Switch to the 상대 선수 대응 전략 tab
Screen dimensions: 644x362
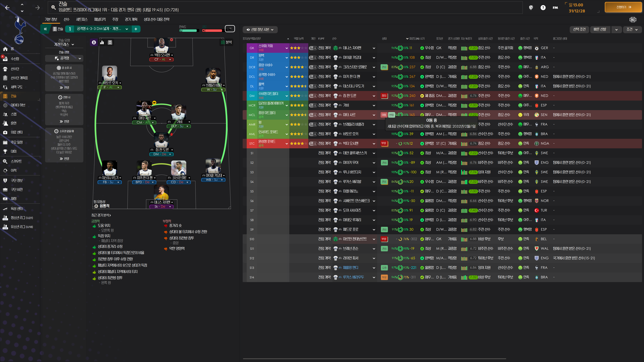(156, 19)
